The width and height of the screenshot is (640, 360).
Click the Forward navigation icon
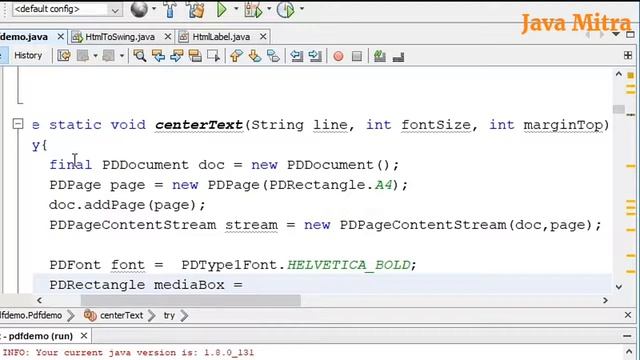pos(109,56)
